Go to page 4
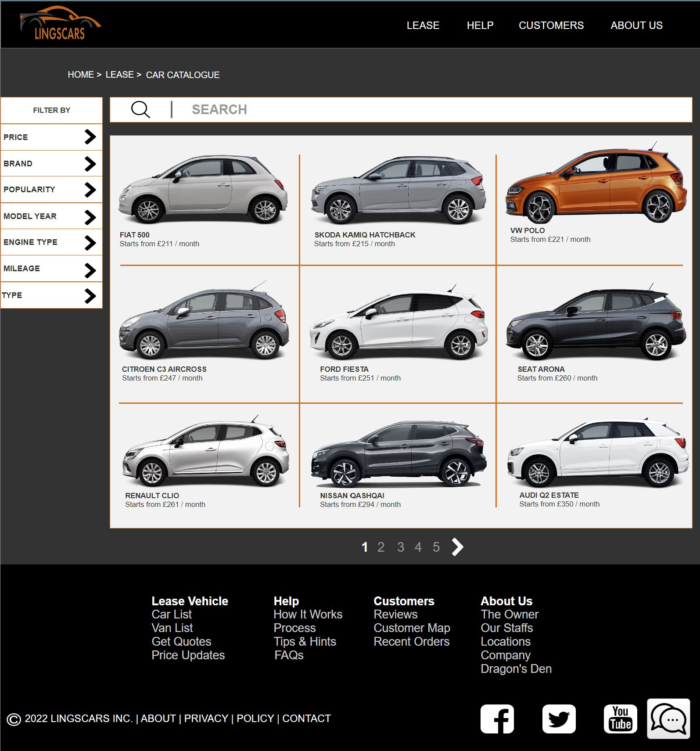700x751 pixels. pos(418,547)
